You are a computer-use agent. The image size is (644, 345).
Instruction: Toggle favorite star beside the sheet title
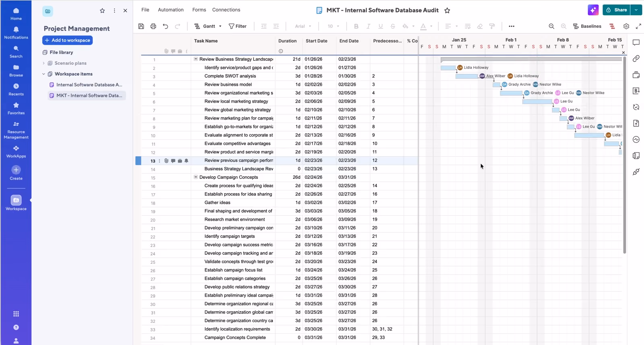[x=447, y=10]
